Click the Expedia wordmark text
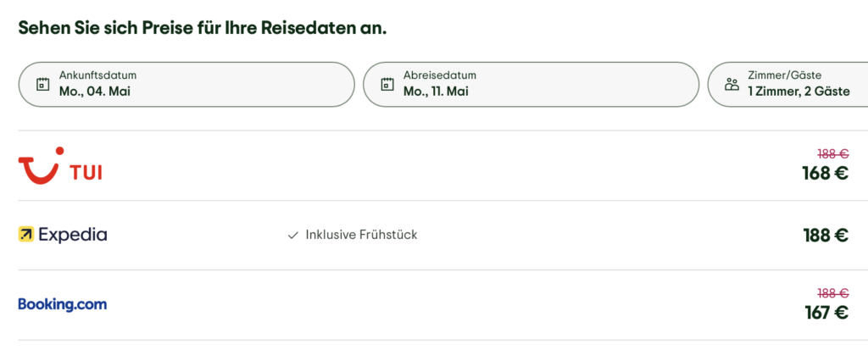The image size is (868, 350). point(73,235)
